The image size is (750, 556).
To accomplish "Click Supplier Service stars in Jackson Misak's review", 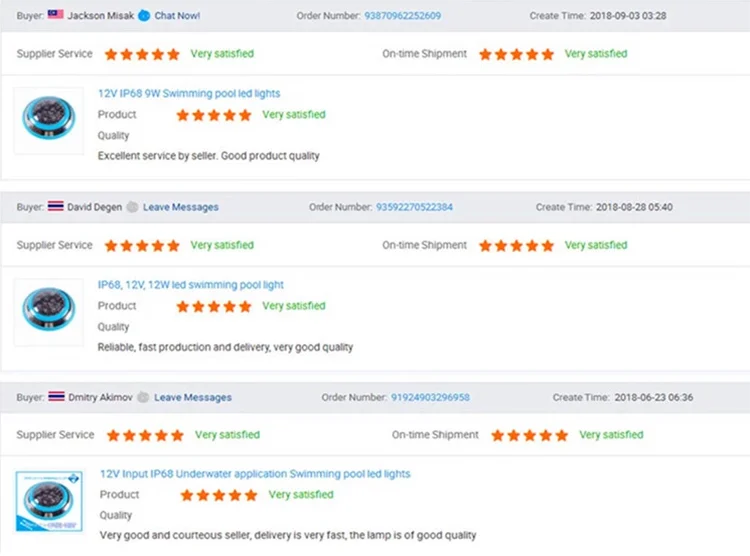I will (142, 54).
